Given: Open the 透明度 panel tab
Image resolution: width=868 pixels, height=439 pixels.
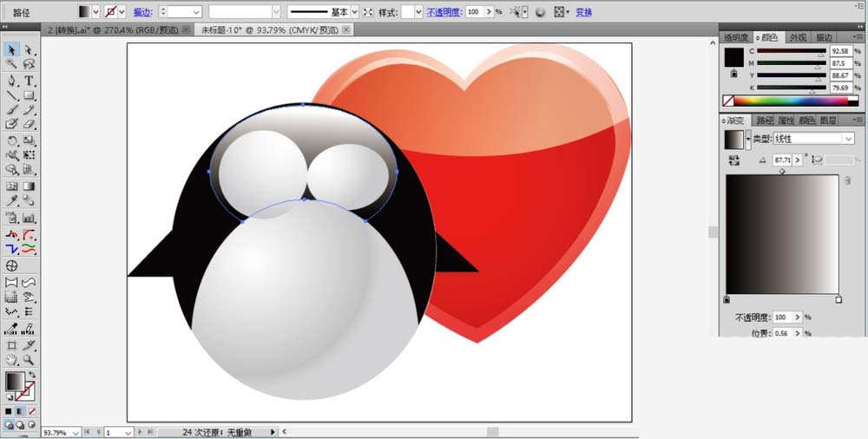Looking at the screenshot, I should tap(736, 37).
